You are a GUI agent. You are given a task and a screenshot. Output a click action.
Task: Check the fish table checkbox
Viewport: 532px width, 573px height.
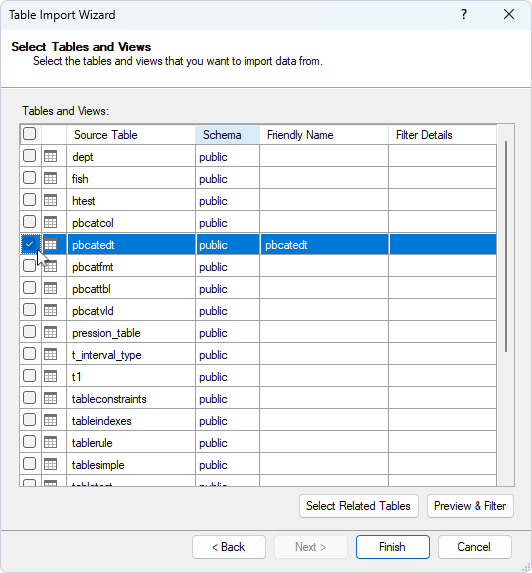click(x=30, y=178)
